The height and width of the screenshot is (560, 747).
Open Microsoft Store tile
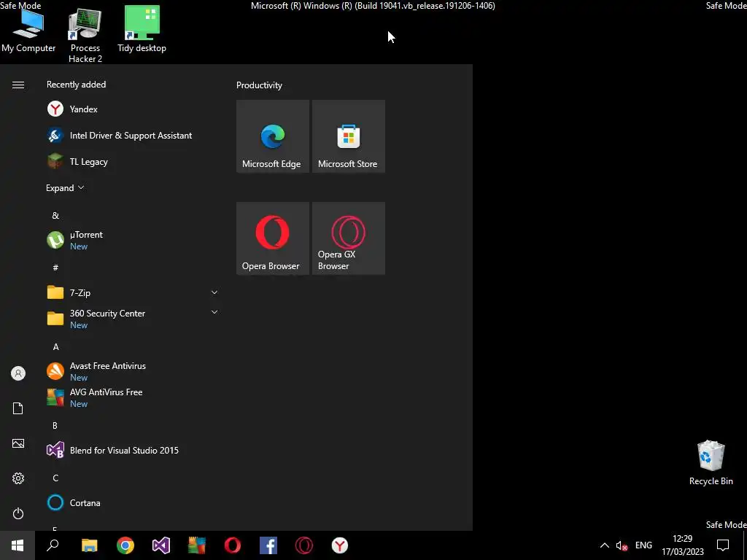pos(348,136)
